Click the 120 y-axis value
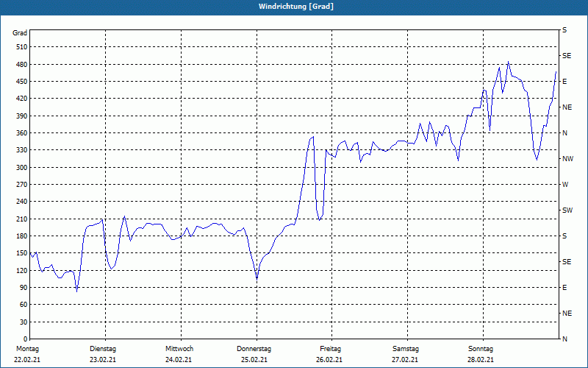Screen dimensions: 588x368 [22, 270]
